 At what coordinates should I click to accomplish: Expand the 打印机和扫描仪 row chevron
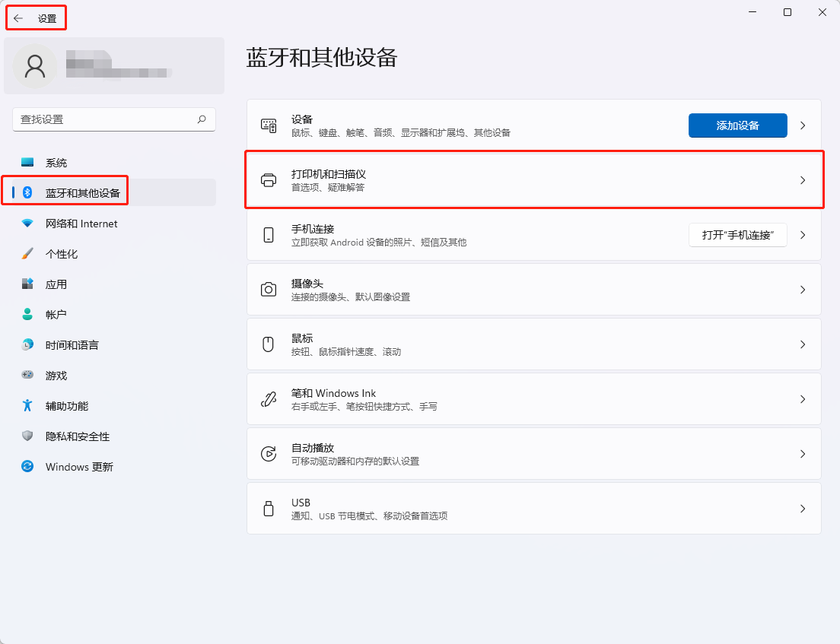pyautogui.click(x=803, y=179)
